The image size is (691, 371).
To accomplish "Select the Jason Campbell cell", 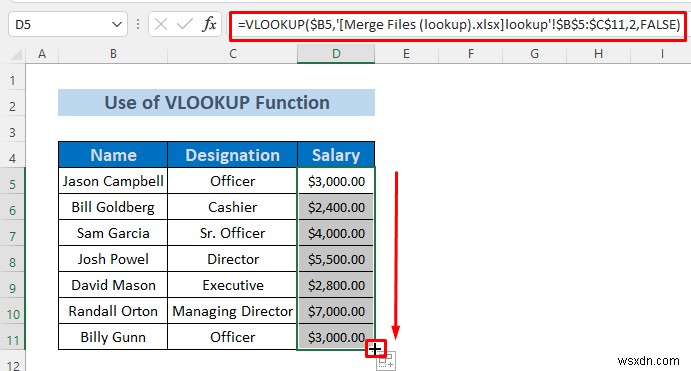I will tap(113, 181).
